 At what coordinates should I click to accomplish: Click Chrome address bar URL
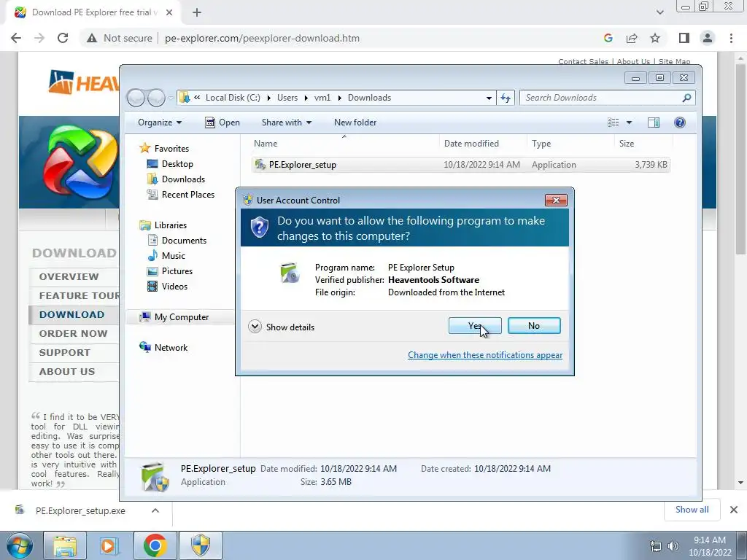pos(262,38)
